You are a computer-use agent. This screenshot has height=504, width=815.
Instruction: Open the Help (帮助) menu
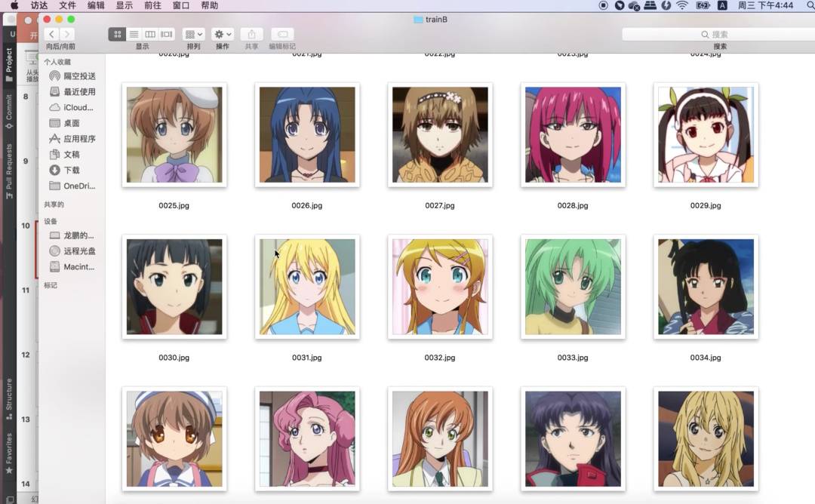pyautogui.click(x=210, y=5)
